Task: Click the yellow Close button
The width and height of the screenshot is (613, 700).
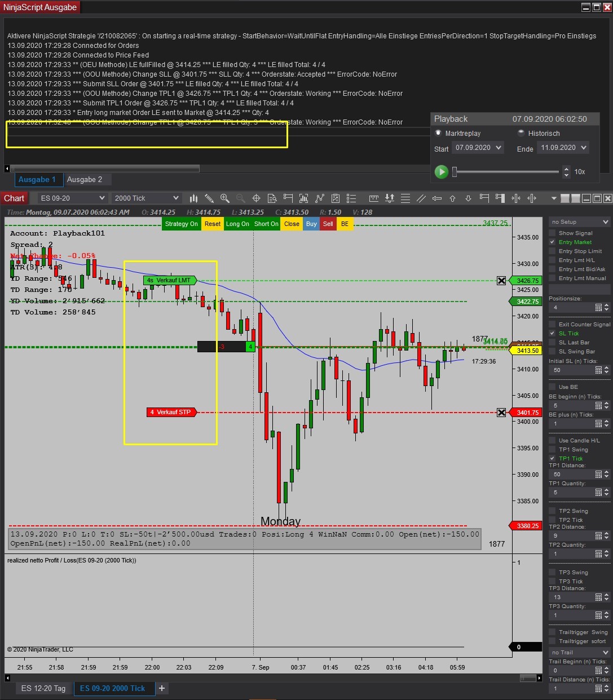Action: pos(292,224)
